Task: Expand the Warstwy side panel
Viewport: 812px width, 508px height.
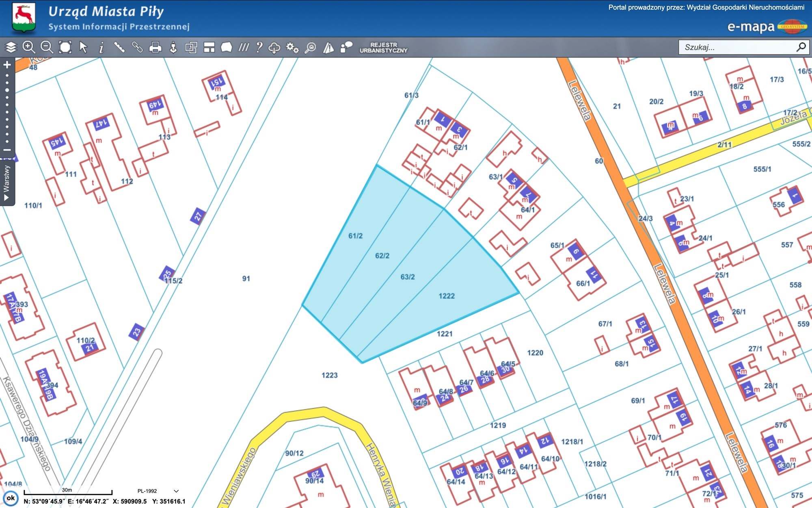Action: click(6, 183)
